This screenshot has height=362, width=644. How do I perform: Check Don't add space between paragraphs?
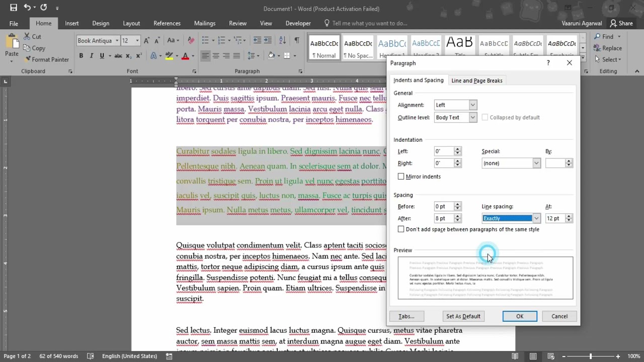point(401,229)
